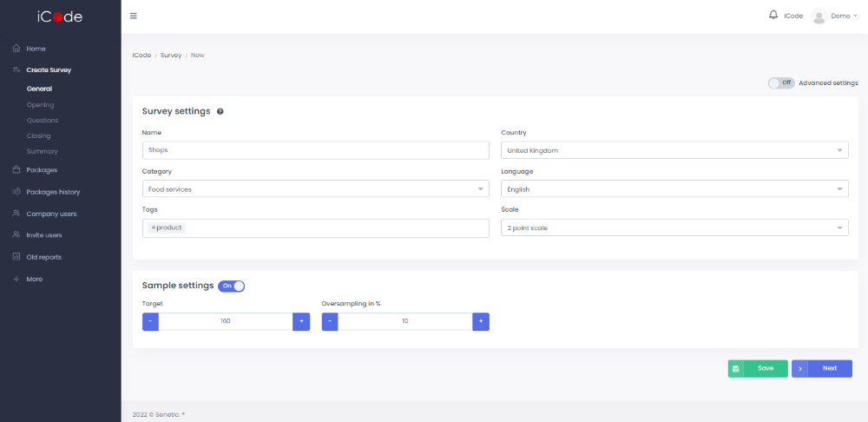
Task: Click the Home icon in sidebar
Action: click(16, 49)
